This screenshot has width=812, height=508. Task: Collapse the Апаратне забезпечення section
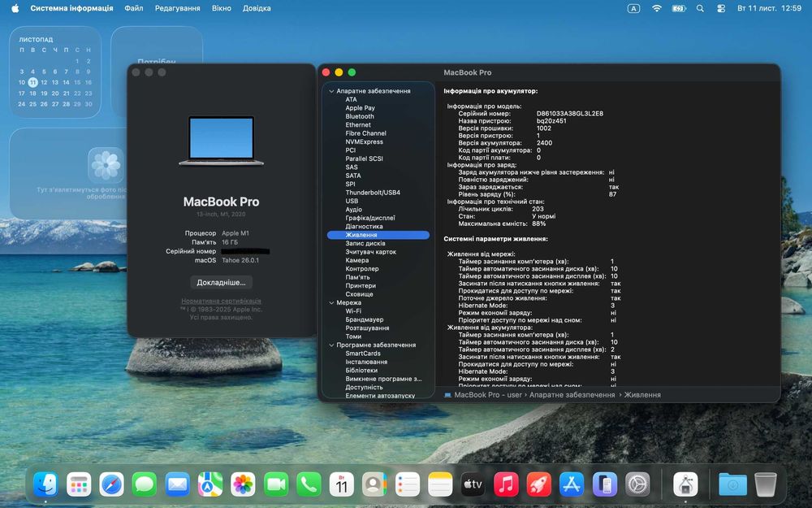click(331, 91)
